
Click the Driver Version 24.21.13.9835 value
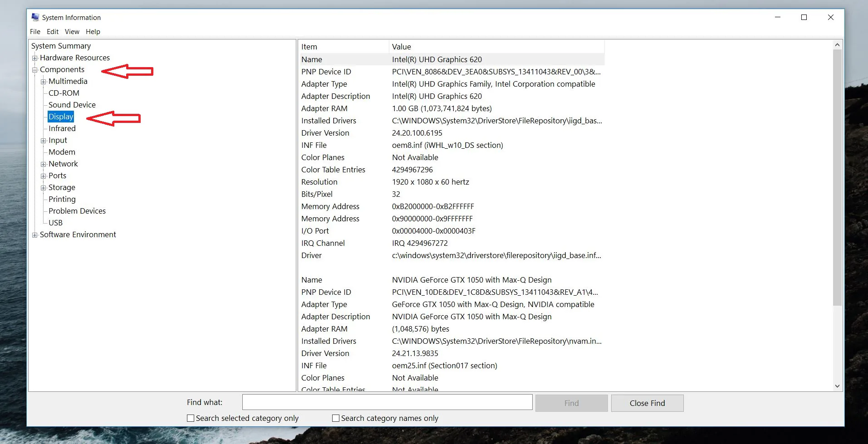pyautogui.click(x=415, y=353)
